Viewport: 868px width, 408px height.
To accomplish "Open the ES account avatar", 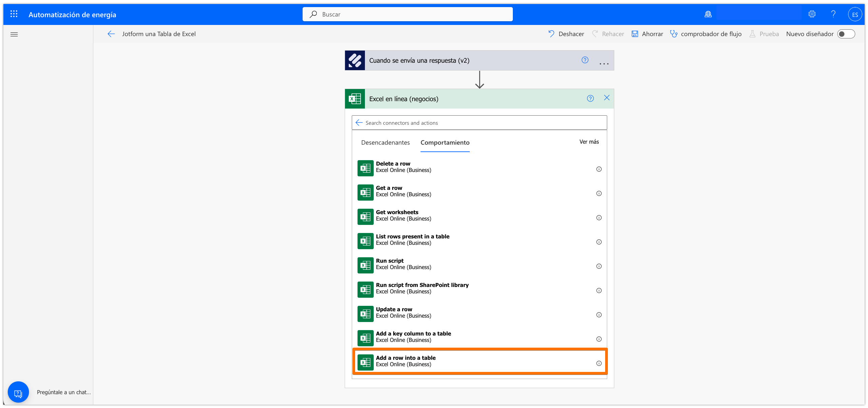I will point(855,14).
